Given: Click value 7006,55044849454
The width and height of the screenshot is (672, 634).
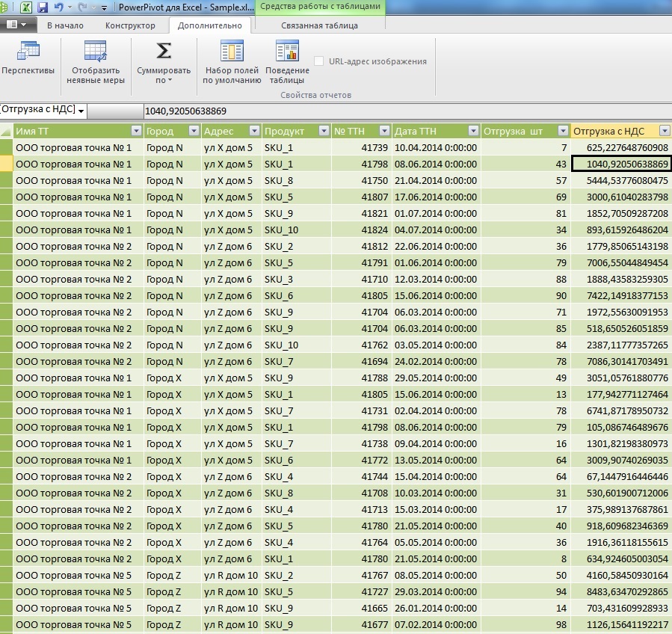Looking at the screenshot, I should coord(621,262).
